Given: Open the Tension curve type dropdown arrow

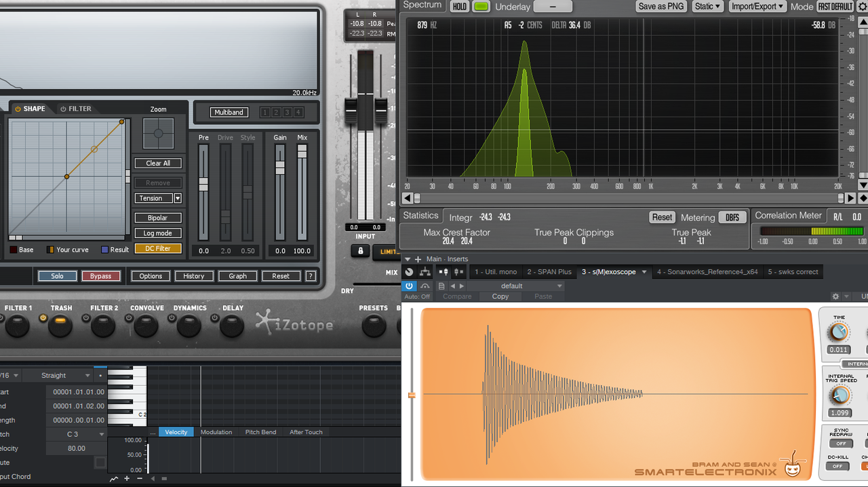Looking at the screenshot, I should [x=178, y=199].
